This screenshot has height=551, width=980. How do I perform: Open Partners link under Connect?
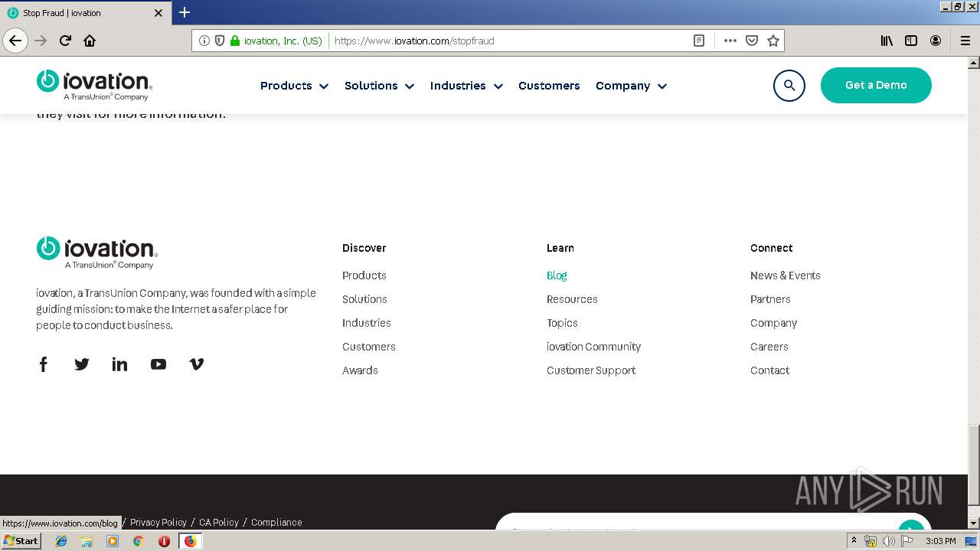coord(770,299)
